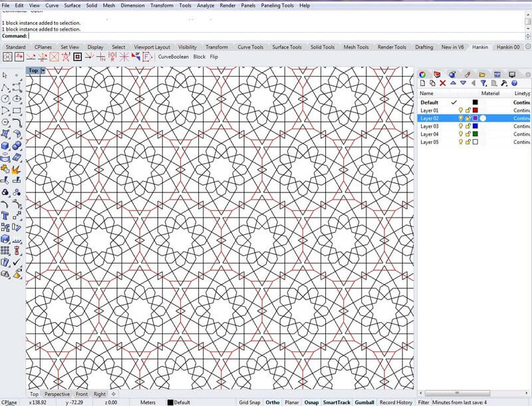Click the CurveBoolean button
Viewport: 532px width, 406px height.
(x=174, y=57)
